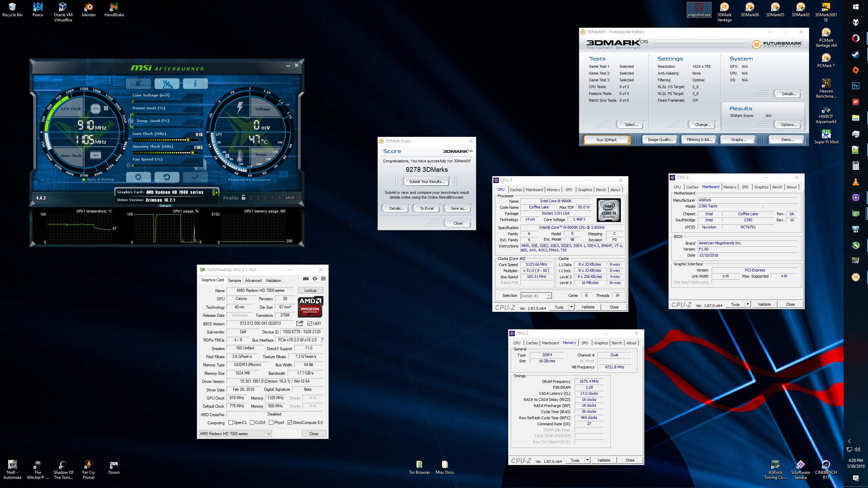868x488 pixels.
Task: Toggle Apply at Startup in Afterburner
Action: click(98, 179)
